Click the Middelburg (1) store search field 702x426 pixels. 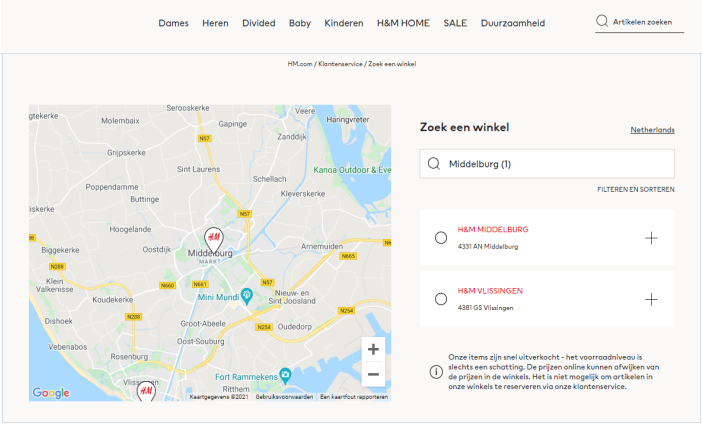point(547,164)
